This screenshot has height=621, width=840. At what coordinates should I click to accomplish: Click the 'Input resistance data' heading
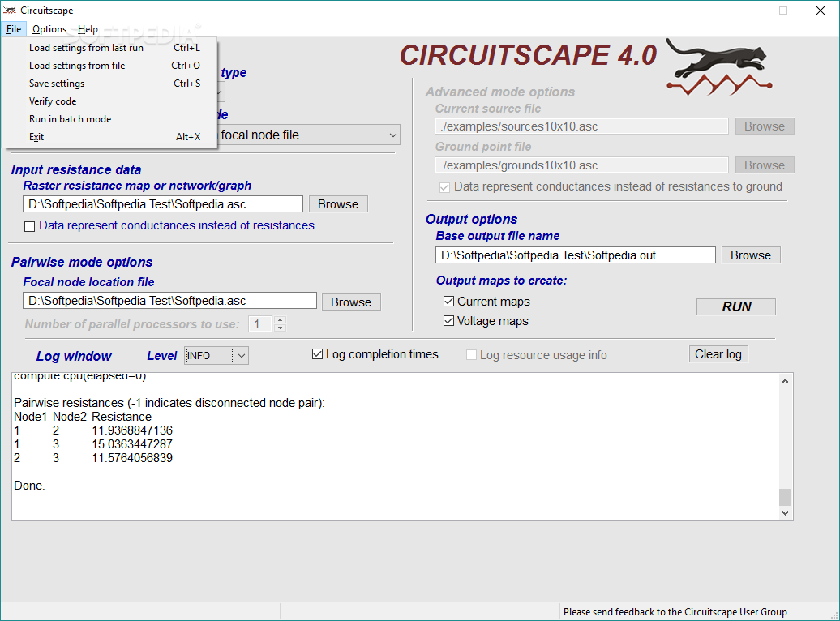coord(76,170)
